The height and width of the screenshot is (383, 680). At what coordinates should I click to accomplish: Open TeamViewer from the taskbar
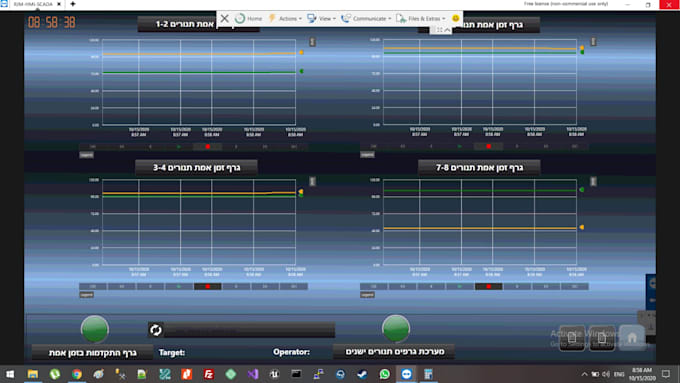406,374
